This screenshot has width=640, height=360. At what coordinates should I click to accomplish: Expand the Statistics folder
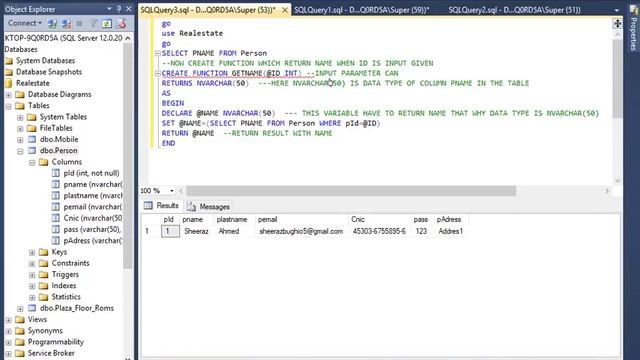click(x=32, y=298)
